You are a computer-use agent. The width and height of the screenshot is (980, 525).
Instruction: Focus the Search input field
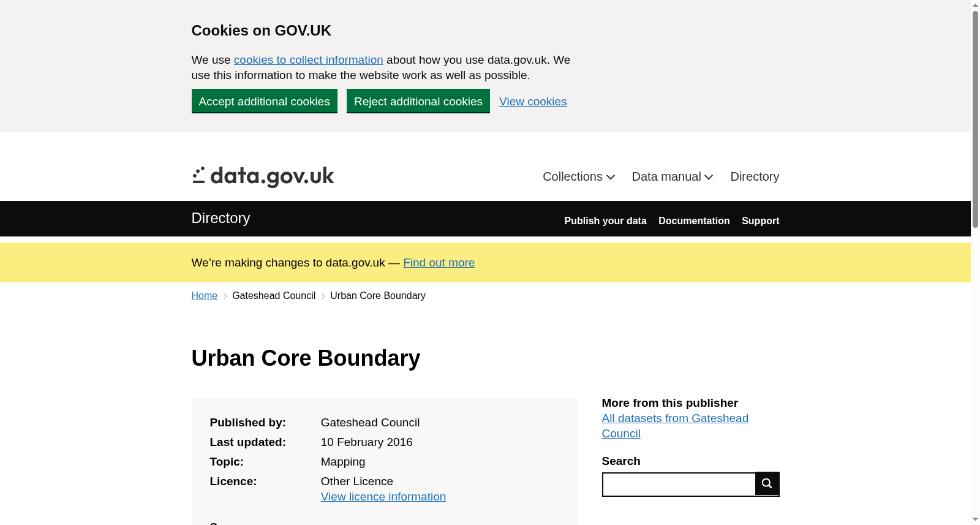679,484
